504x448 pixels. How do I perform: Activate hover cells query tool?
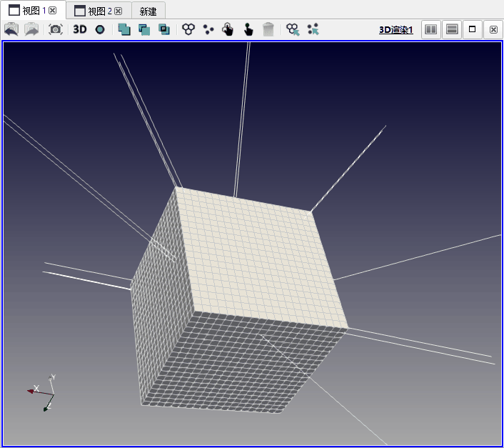pyautogui.click(x=293, y=29)
